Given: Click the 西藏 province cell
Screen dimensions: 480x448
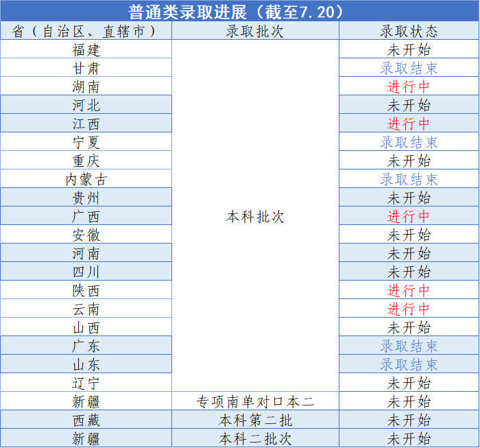Looking at the screenshot, I should pos(86,419).
